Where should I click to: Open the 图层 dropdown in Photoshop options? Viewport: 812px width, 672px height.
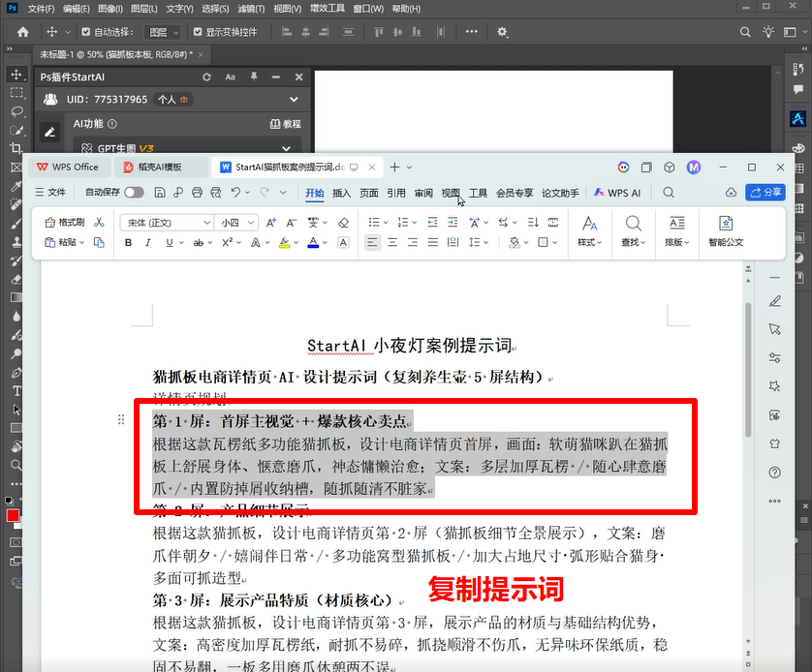click(x=163, y=33)
